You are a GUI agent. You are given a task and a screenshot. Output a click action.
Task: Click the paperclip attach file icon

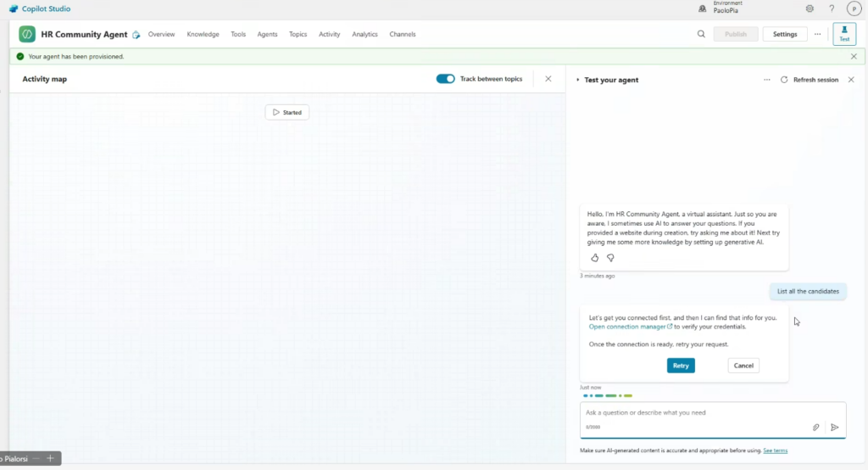(x=815, y=428)
